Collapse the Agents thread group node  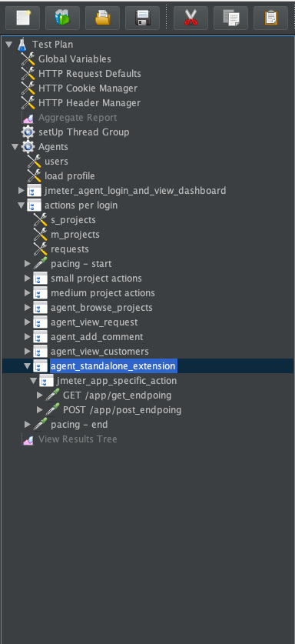coord(15,147)
